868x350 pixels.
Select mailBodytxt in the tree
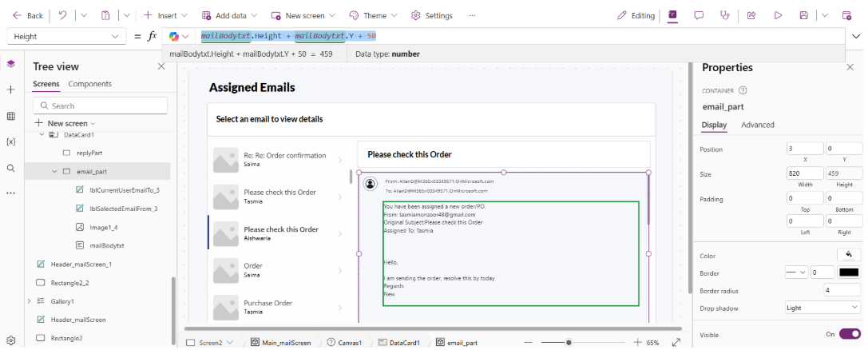[x=106, y=245]
